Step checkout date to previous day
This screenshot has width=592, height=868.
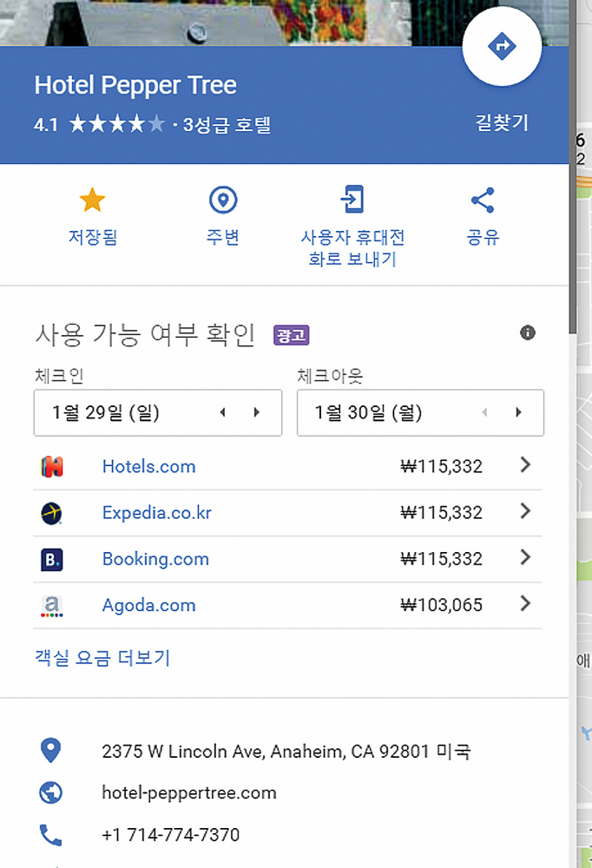[x=484, y=412]
